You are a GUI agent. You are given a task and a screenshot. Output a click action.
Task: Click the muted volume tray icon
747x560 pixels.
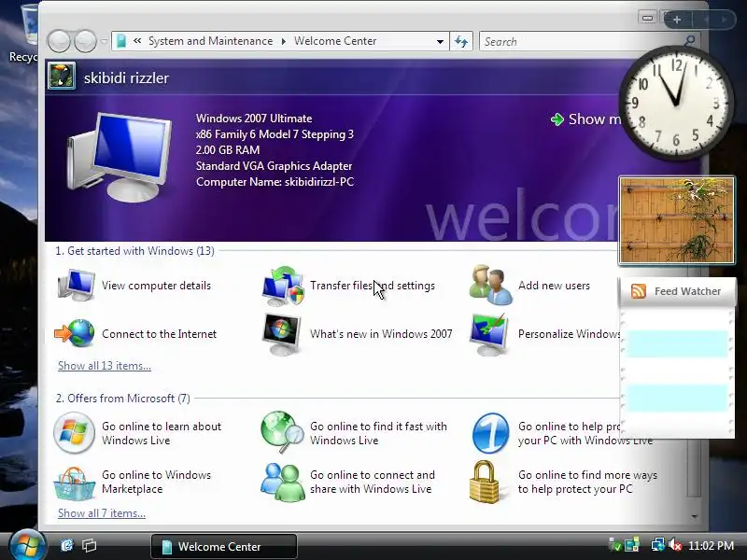click(x=675, y=545)
